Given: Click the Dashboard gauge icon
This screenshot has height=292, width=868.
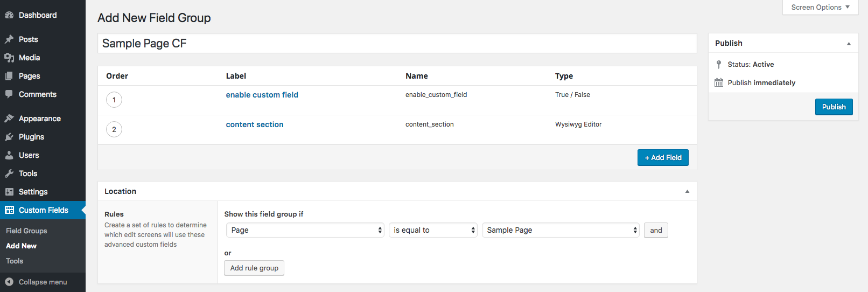Looking at the screenshot, I should point(9,15).
